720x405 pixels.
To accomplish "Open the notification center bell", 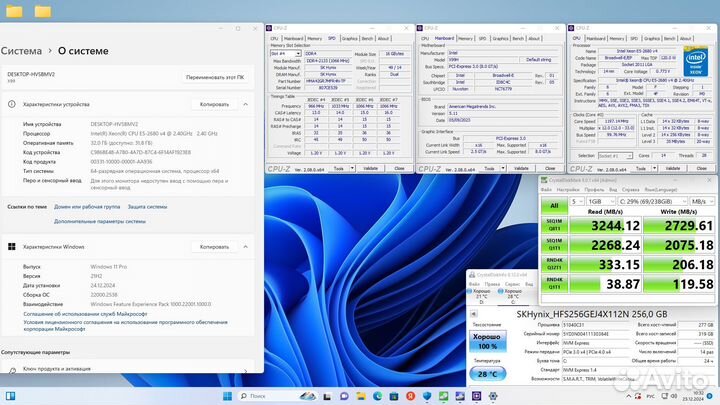I will (x=710, y=396).
